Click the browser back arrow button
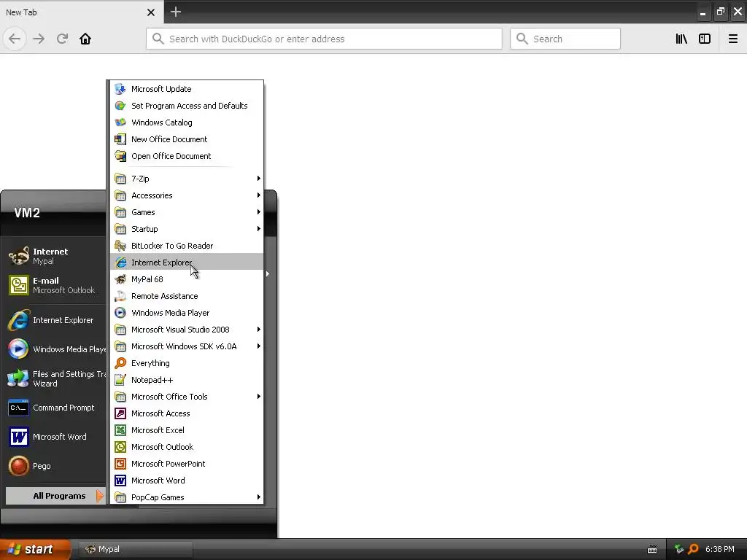 pyautogui.click(x=15, y=39)
